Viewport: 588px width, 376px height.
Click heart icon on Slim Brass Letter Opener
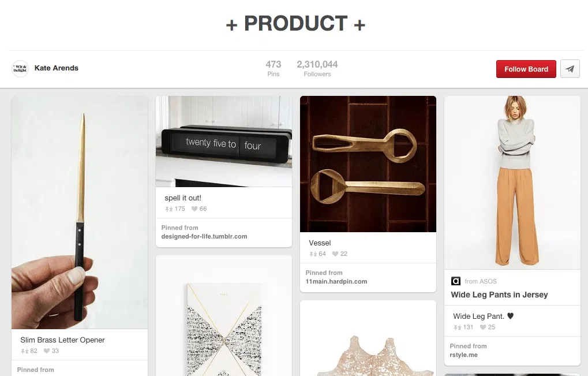47,351
